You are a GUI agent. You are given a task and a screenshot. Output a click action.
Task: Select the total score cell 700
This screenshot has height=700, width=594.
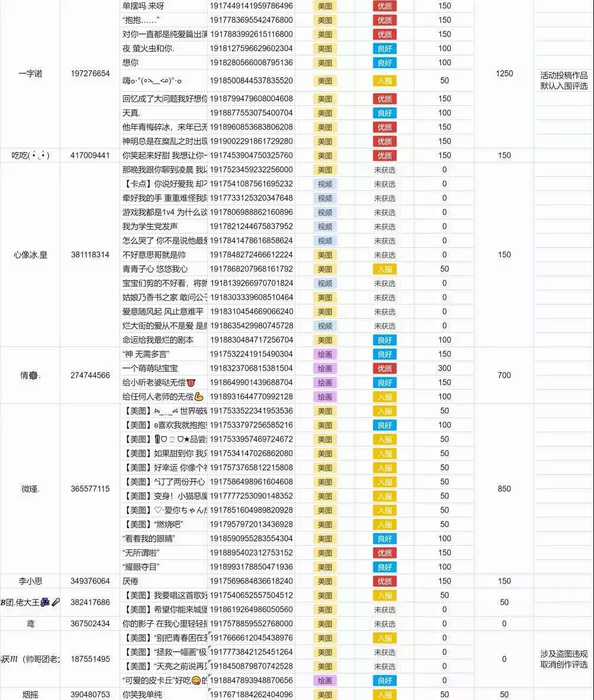point(504,375)
